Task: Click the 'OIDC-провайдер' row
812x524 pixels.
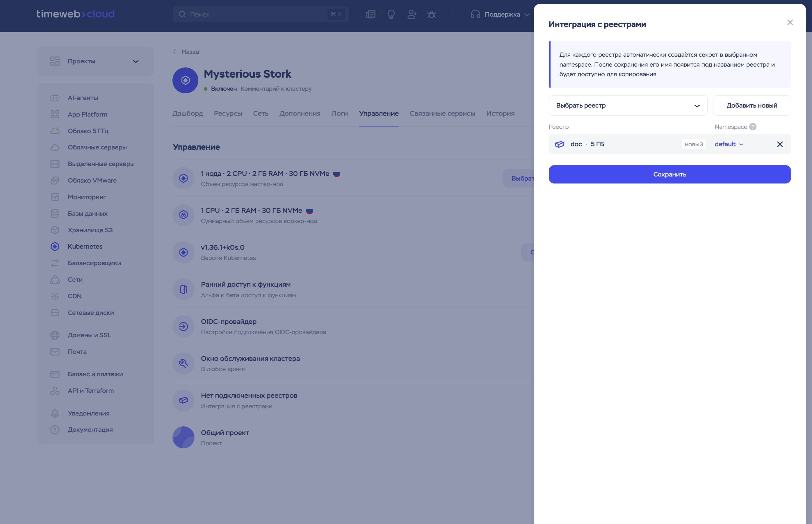Action: coord(353,327)
